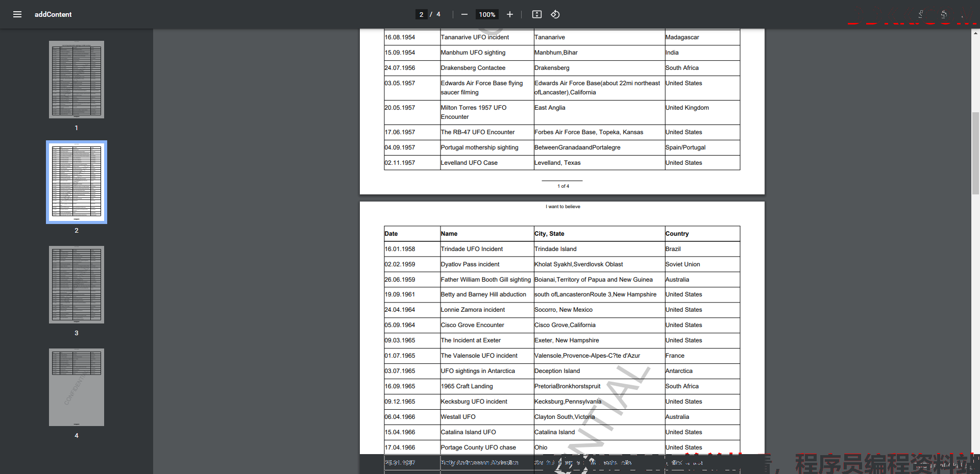Click the Fit to page icon
Image resolution: width=980 pixels, height=474 pixels.
[537, 14]
